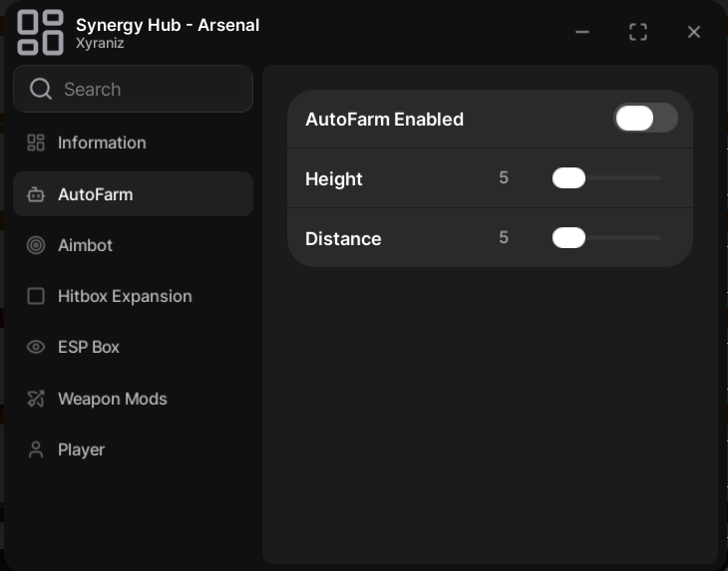Viewport: 728px width, 571px height.
Task: Switch to the Aimbot tab label
Action: pyautogui.click(x=85, y=245)
